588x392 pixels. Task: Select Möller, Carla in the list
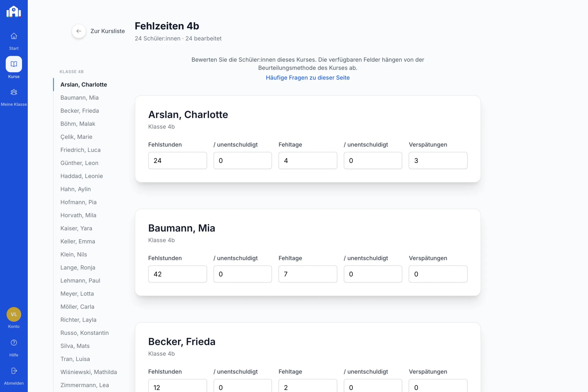click(77, 307)
